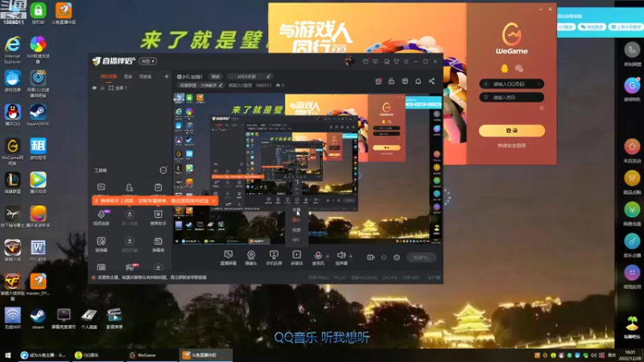Image resolution: width=644 pixels, height=362 pixels.
Task: Edit the APEX手游 tag with pencil
Action: click(x=268, y=76)
